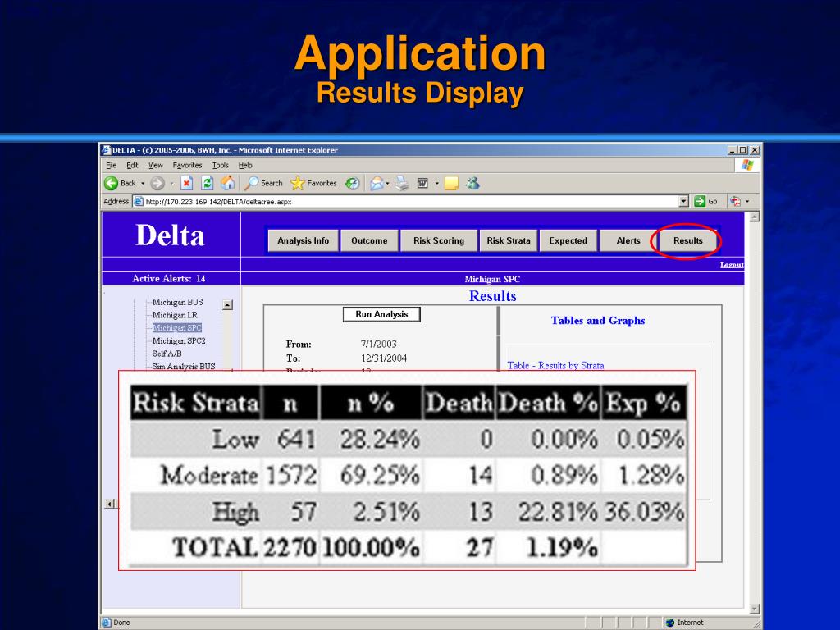
Task: Open the View menu
Action: pyautogui.click(x=155, y=165)
